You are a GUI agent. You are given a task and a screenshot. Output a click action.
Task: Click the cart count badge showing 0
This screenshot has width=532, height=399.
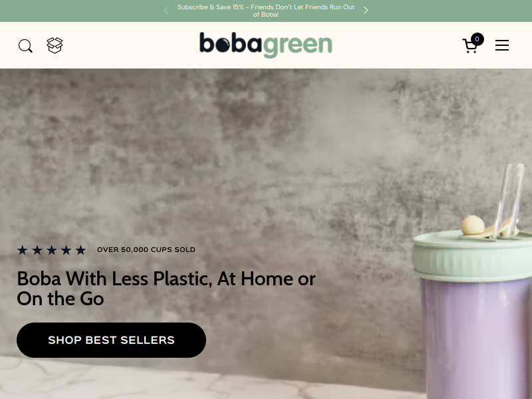coord(477,39)
